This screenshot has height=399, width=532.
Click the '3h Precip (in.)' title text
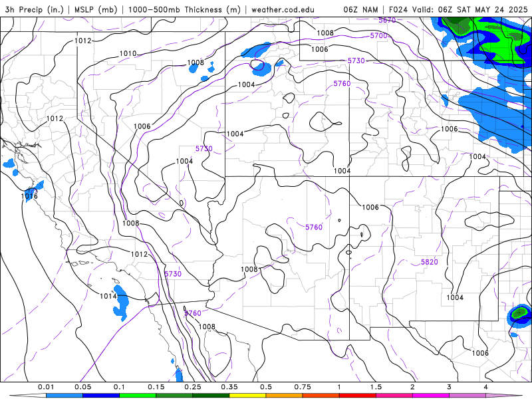[35, 9]
